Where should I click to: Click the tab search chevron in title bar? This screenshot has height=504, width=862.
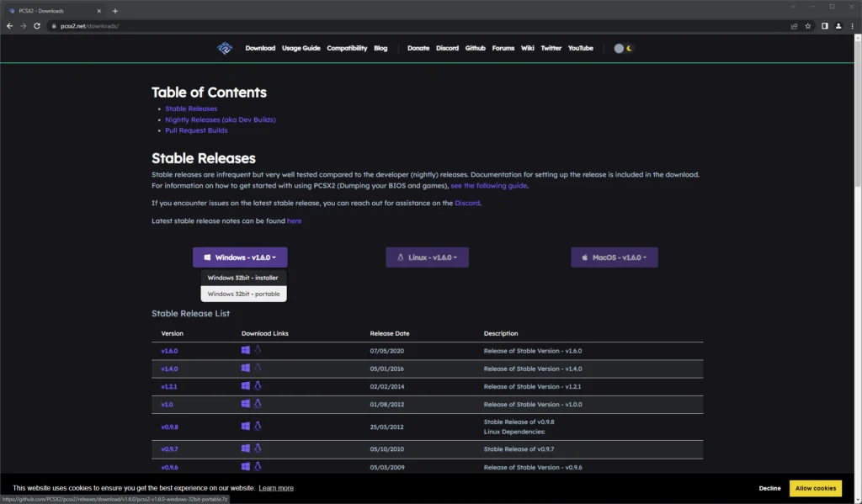point(793,7)
